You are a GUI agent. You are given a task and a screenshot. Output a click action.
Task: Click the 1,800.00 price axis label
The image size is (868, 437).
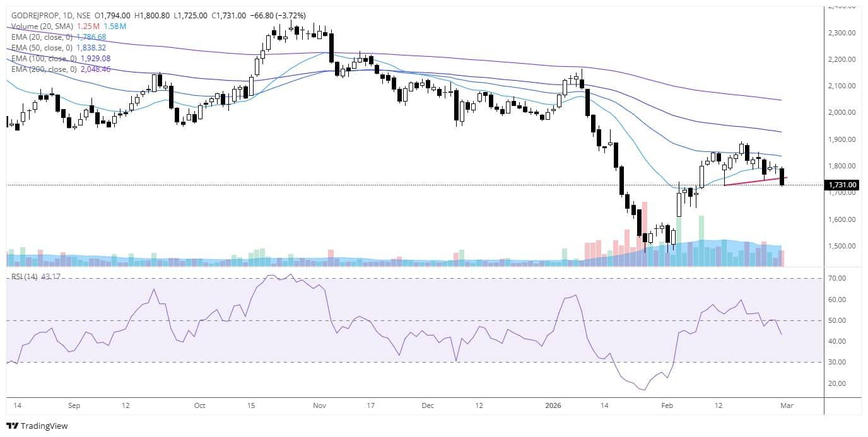(843, 166)
